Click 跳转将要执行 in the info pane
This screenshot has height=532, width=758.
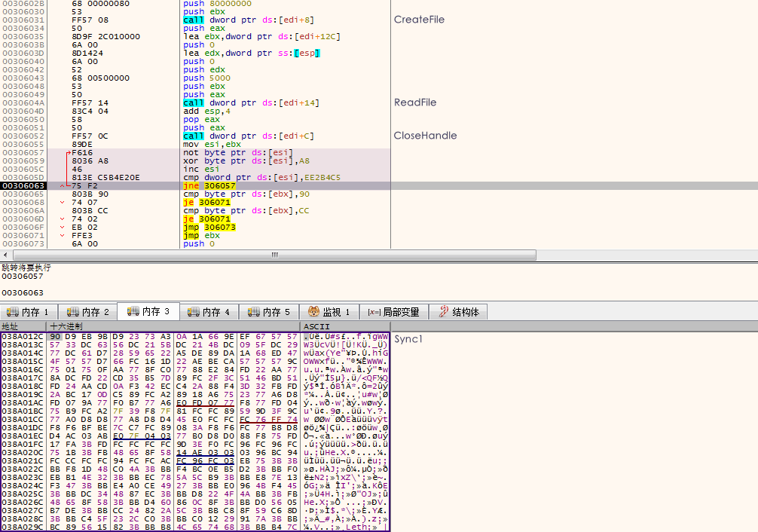point(26,268)
